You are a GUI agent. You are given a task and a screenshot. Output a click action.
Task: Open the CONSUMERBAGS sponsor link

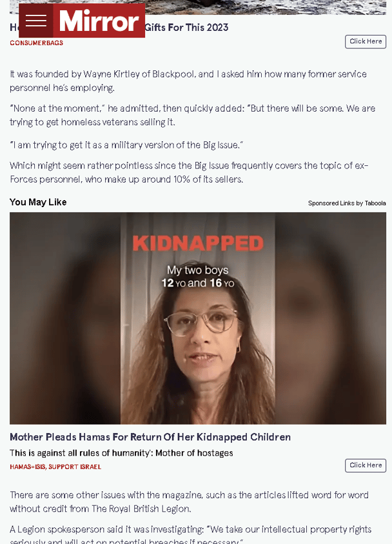[x=36, y=43]
